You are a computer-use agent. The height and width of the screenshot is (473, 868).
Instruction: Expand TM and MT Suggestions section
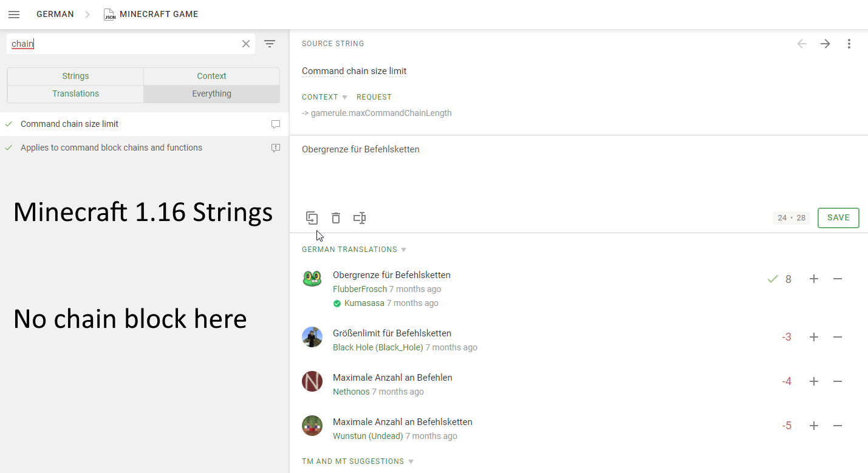click(x=358, y=461)
